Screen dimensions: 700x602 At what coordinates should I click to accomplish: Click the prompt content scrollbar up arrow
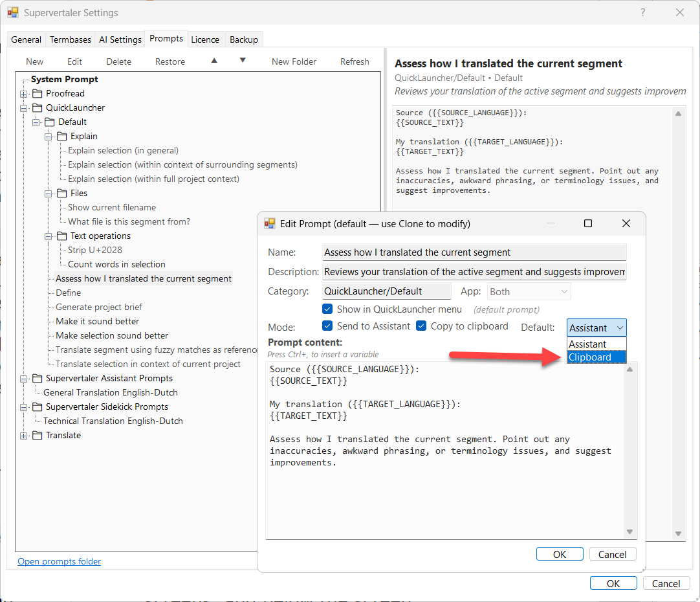pos(630,370)
